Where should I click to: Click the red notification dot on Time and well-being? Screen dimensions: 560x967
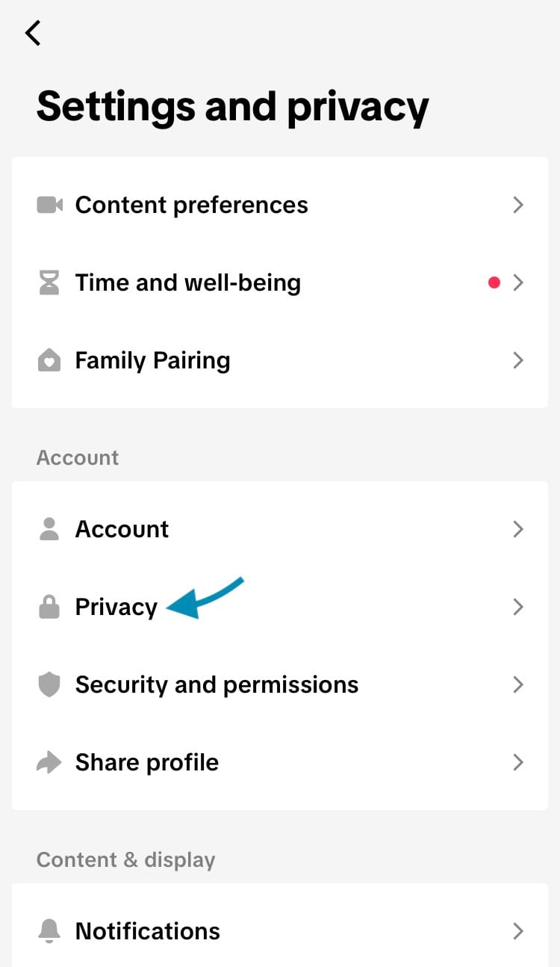click(494, 282)
